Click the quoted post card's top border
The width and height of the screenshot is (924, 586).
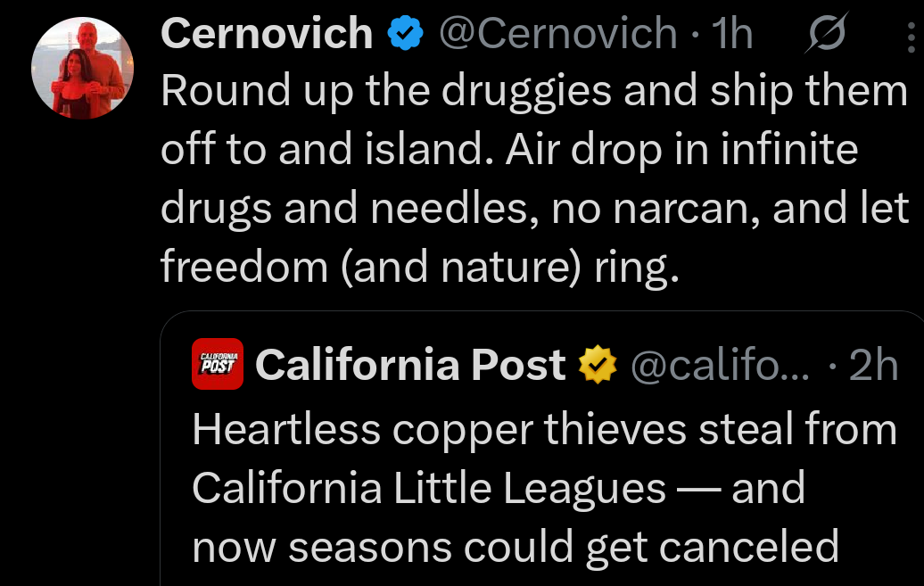[x=535, y=312]
